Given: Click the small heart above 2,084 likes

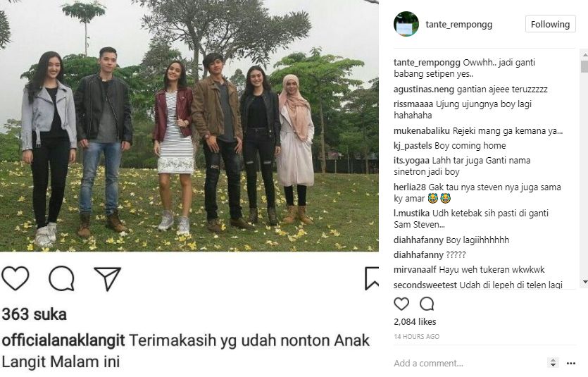Looking at the screenshot, I should point(401,304).
